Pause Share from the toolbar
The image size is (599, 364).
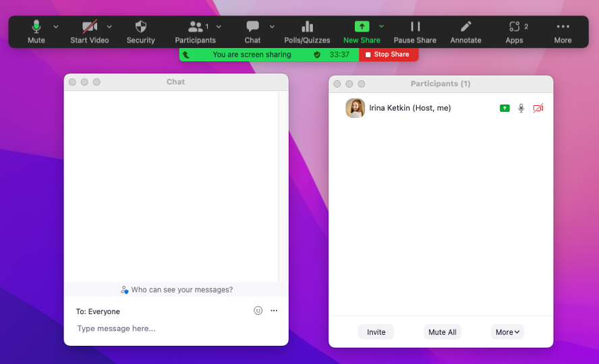(415, 32)
